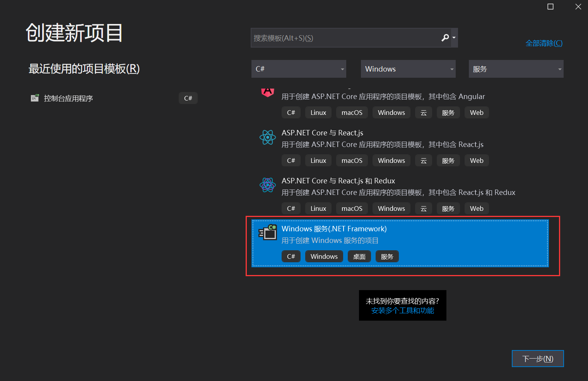
Task: Select Windows 服务(.NET Framework) template
Action: coord(400,243)
